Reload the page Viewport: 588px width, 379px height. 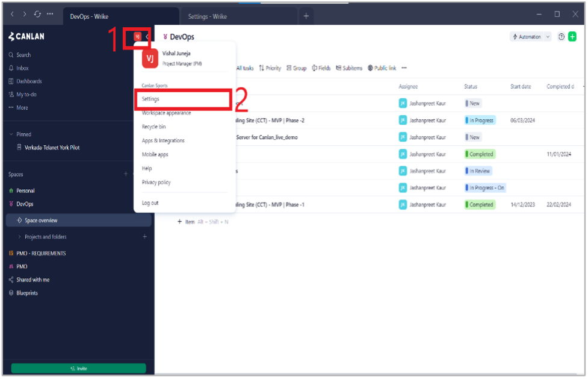[37, 14]
